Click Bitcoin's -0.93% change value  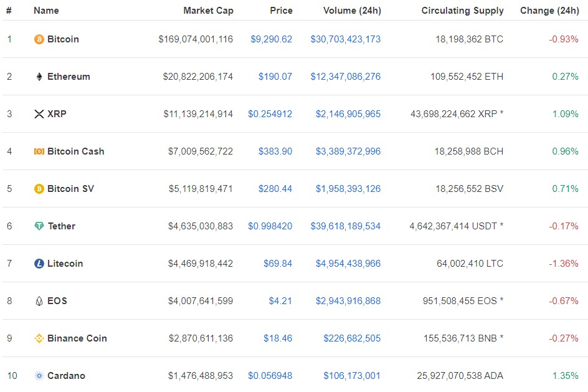tap(564, 39)
